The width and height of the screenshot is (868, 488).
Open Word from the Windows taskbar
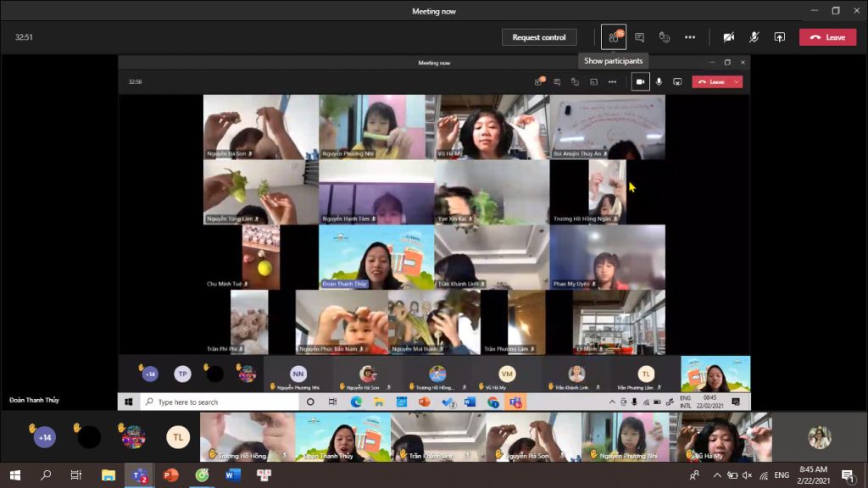coord(232,475)
